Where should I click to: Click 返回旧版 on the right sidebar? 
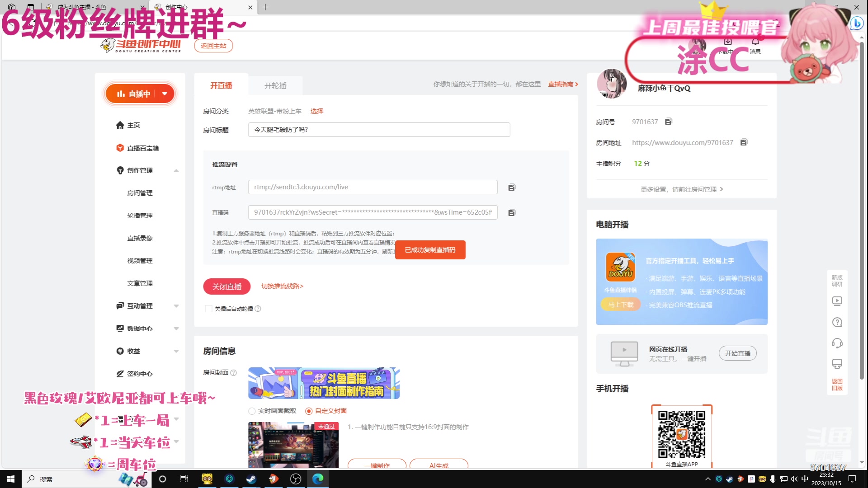(x=837, y=385)
